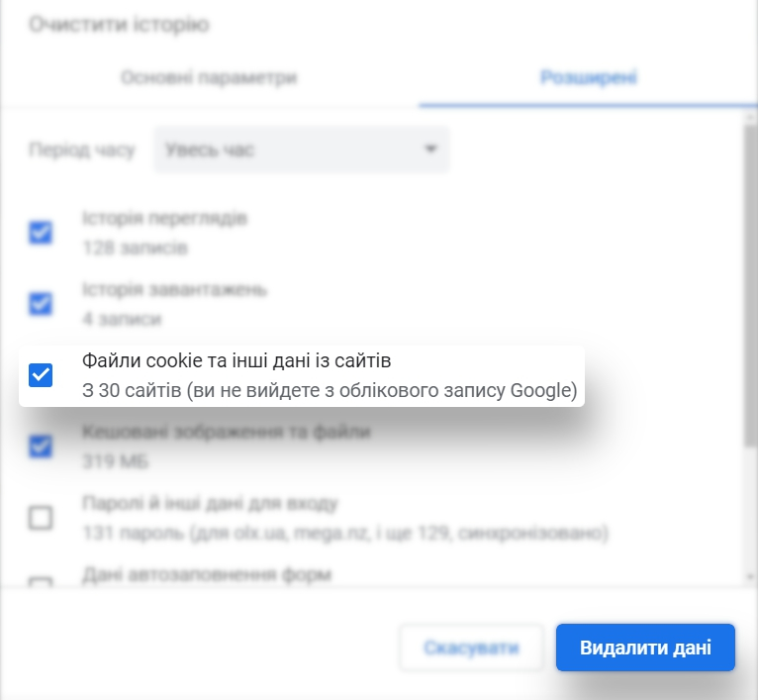Tick the 'Історія переглядів' checkbox
This screenshot has width=758, height=700.
click(x=41, y=233)
